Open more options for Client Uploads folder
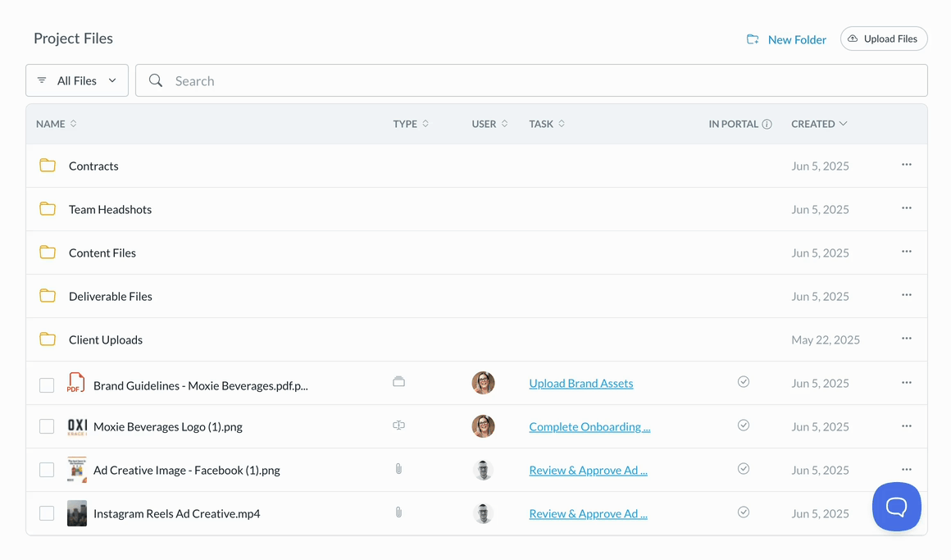Viewport: 951px width, 560px height. click(x=906, y=339)
